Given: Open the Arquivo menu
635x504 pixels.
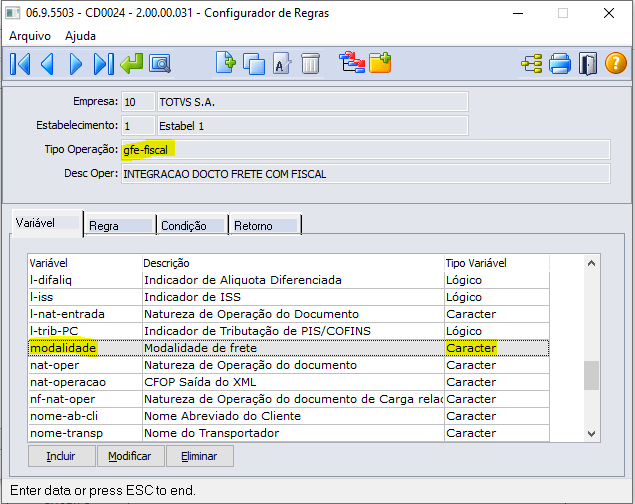Looking at the screenshot, I should click(x=30, y=36).
